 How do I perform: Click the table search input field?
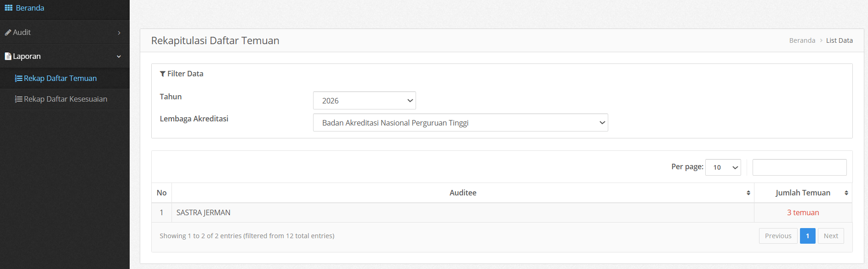pyautogui.click(x=799, y=167)
